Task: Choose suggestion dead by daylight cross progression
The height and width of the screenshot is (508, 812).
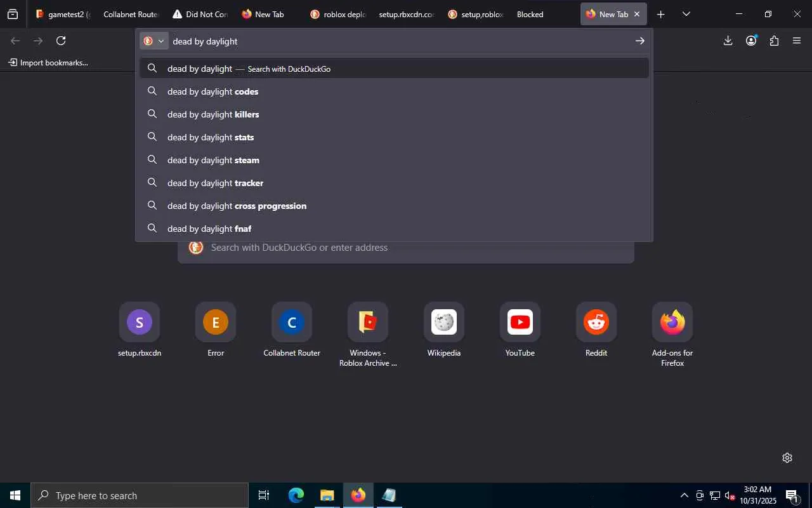Action: (x=394, y=206)
